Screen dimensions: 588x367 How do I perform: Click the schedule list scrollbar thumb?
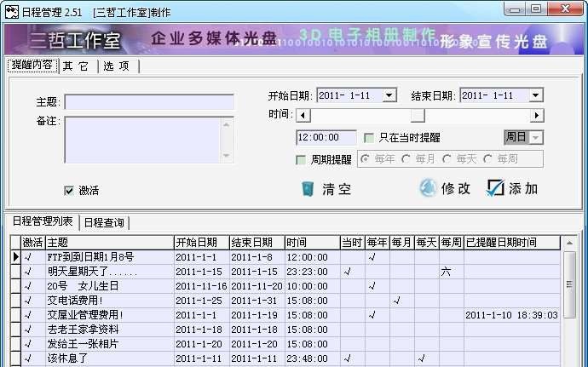tap(569, 284)
